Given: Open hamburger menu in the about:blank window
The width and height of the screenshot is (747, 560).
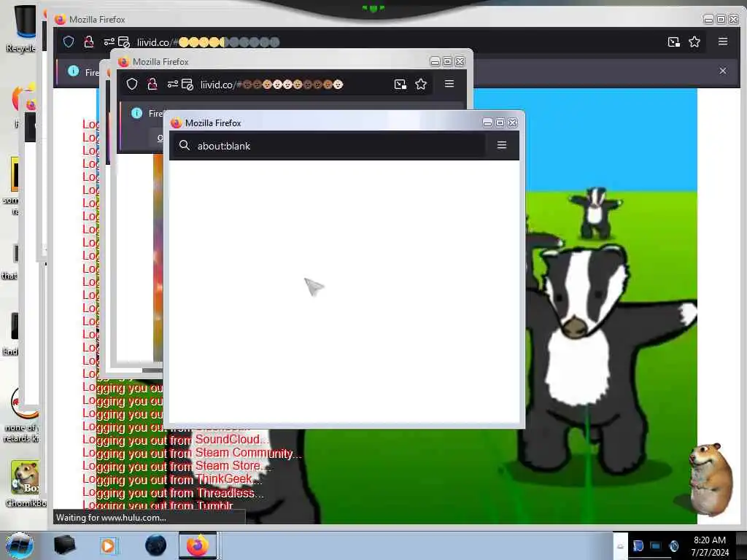Looking at the screenshot, I should (x=502, y=145).
